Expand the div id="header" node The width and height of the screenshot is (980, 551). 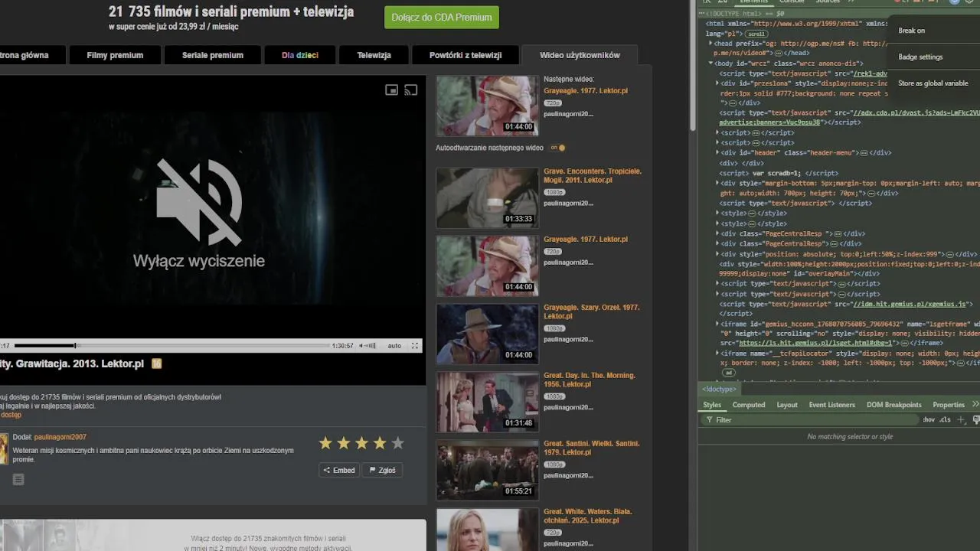[717, 152]
